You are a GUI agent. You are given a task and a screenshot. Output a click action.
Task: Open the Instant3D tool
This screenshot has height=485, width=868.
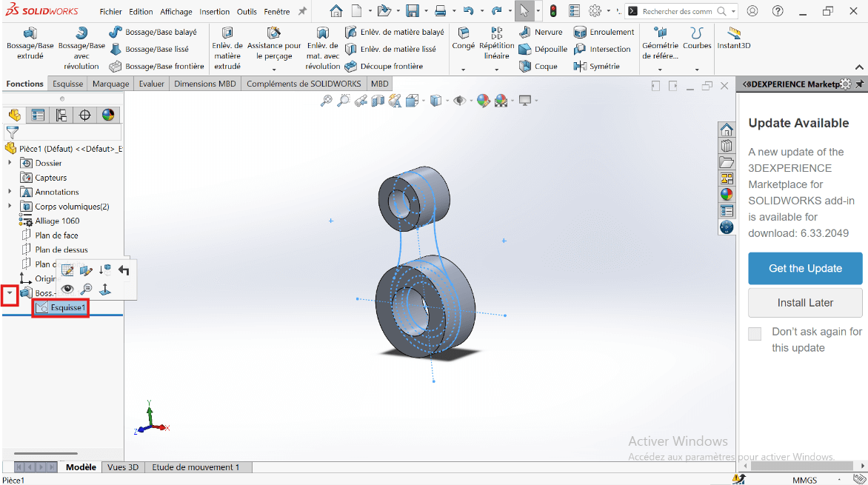(x=733, y=34)
